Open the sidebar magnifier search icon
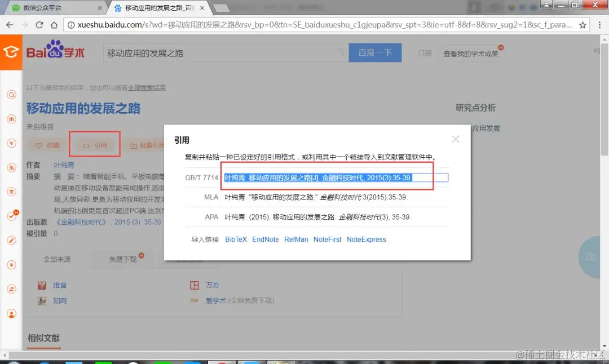The width and height of the screenshot is (609, 364). click(x=12, y=95)
